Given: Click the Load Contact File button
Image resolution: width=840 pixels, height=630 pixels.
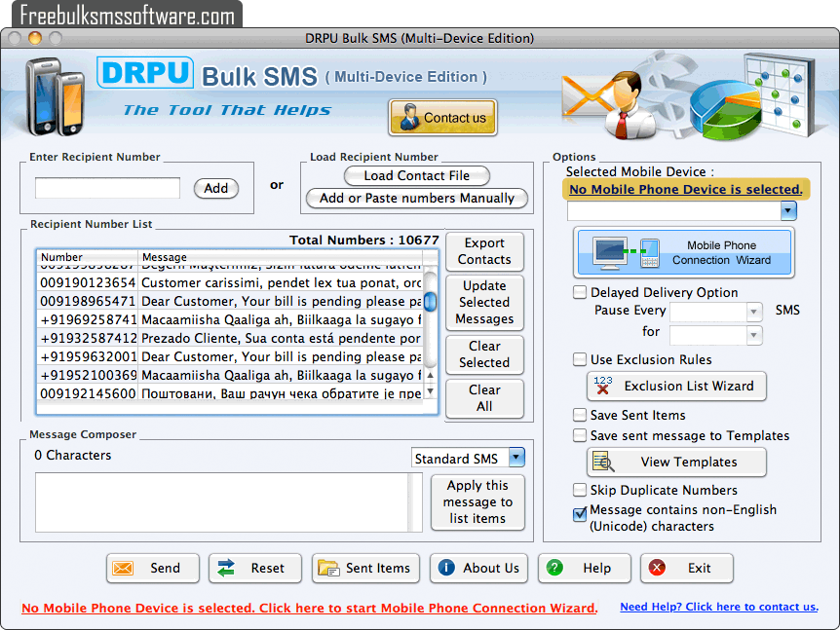Looking at the screenshot, I should point(417,176).
